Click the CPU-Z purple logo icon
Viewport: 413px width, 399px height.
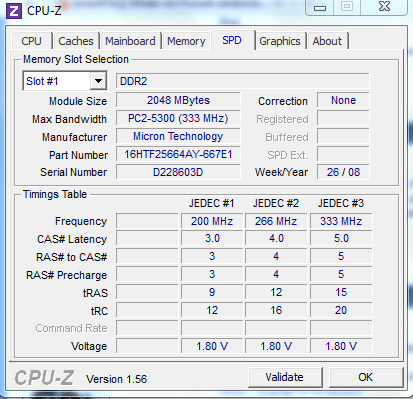[14, 11]
